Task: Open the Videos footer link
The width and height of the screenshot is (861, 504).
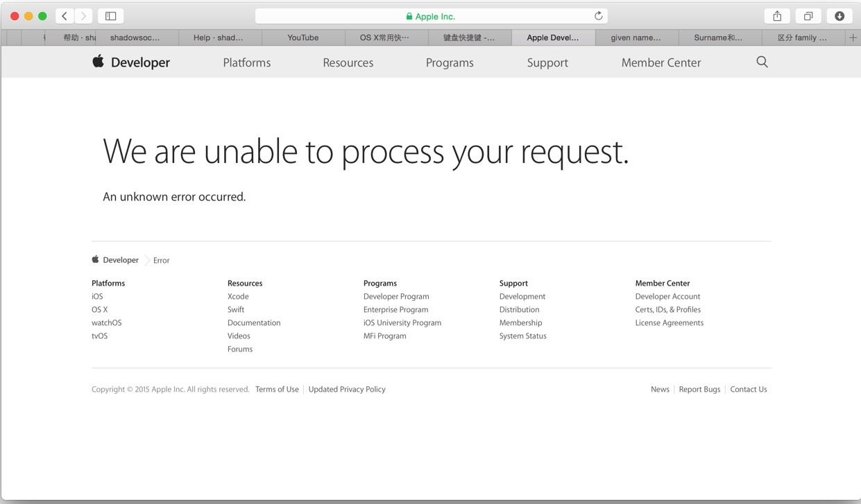Action: (x=239, y=336)
